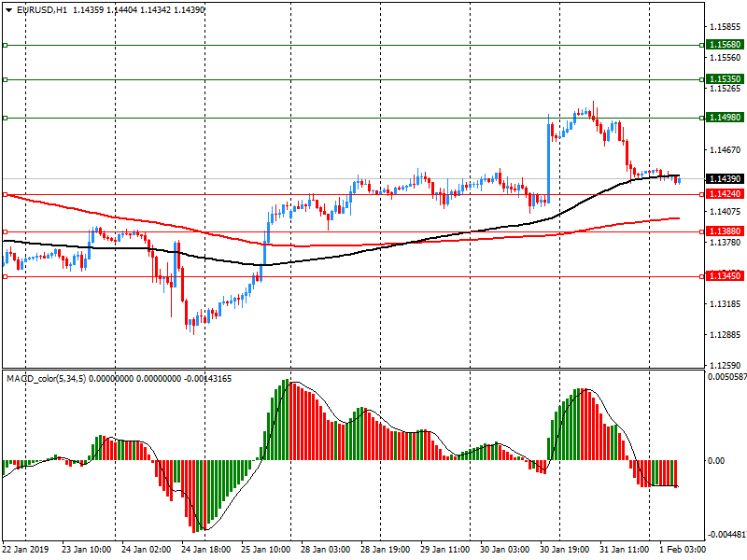Select the green 1.14980 price level tag
Viewport: 747px width, 560px height.
coord(725,118)
